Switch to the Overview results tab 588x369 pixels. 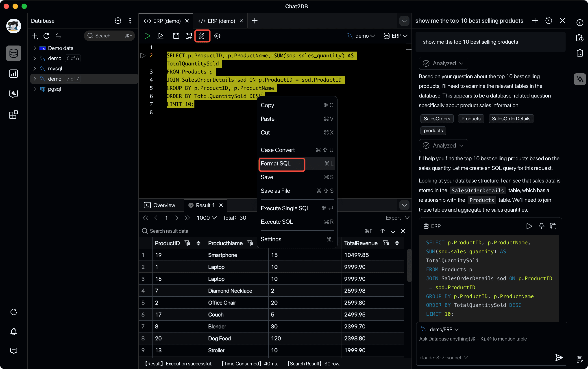click(x=160, y=205)
